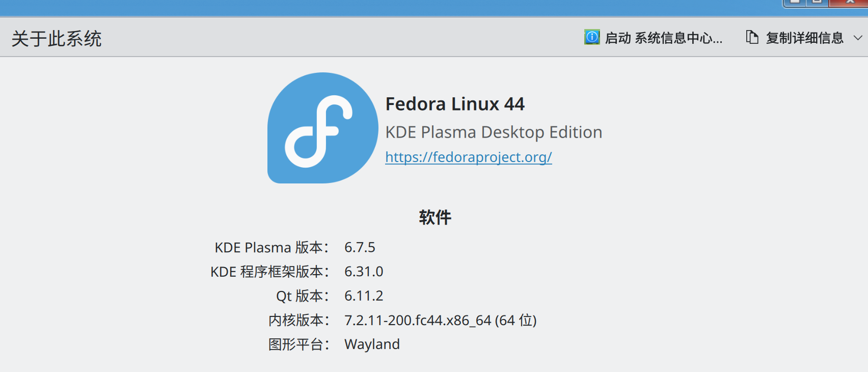Click KDE Plasma Desktop Edition text
Screen dimensions: 868x372
coord(494,132)
